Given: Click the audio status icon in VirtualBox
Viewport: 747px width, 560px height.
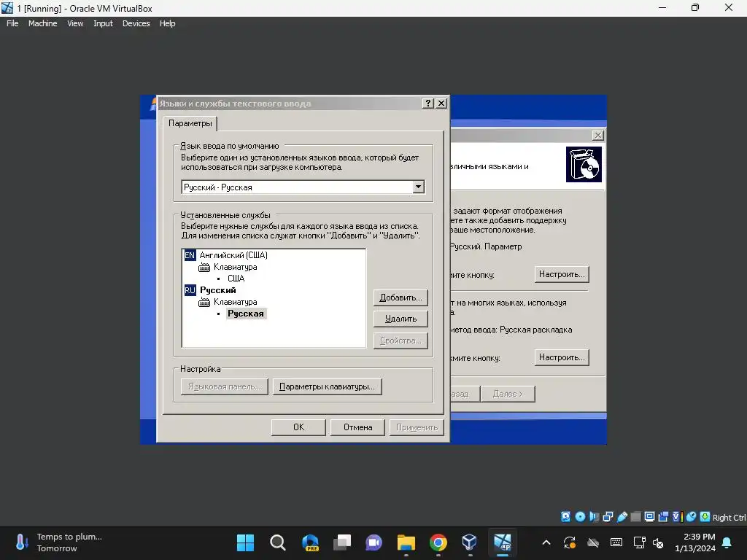Looking at the screenshot, I should click(x=594, y=517).
